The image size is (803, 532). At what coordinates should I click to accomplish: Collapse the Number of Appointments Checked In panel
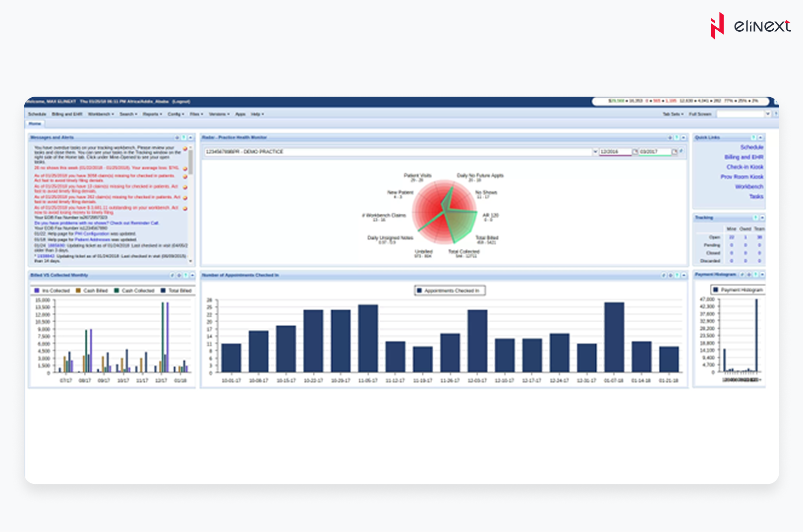(684, 275)
